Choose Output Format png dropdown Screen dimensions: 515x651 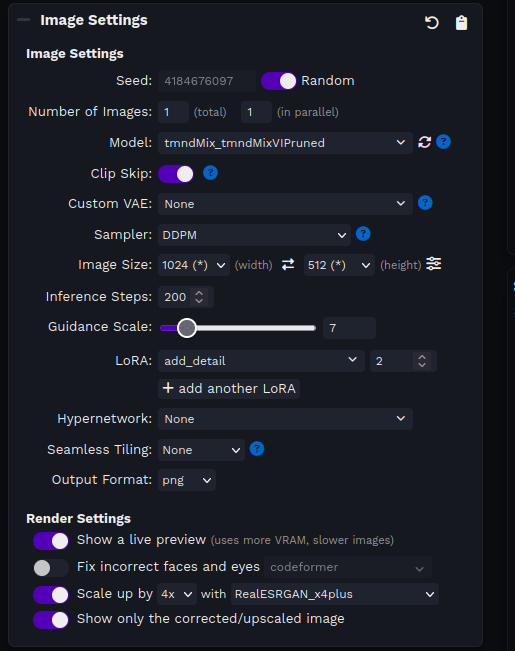point(186,480)
